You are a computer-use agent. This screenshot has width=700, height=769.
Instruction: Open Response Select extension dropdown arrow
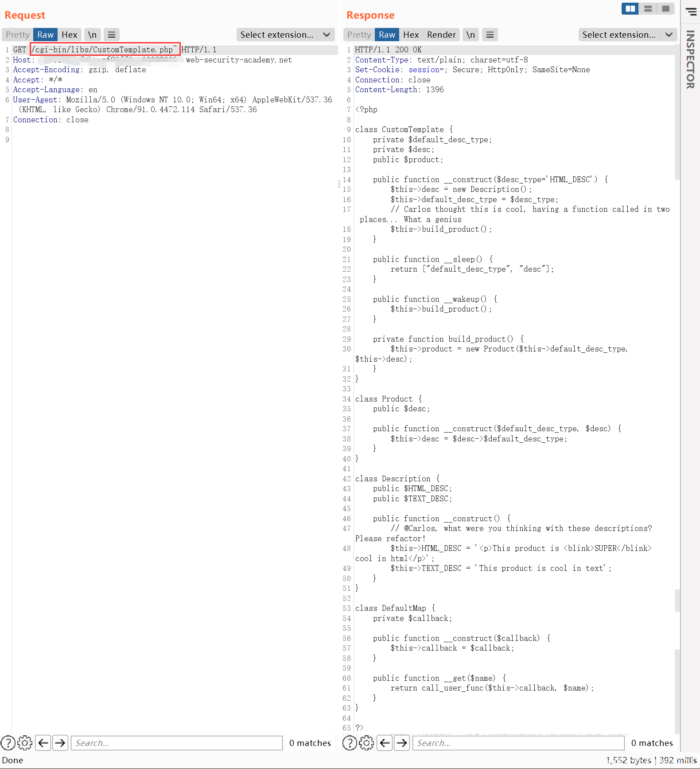point(669,35)
